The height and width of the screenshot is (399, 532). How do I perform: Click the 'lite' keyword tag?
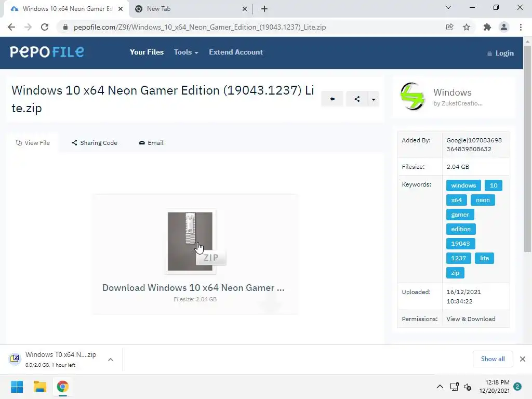tap(484, 258)
